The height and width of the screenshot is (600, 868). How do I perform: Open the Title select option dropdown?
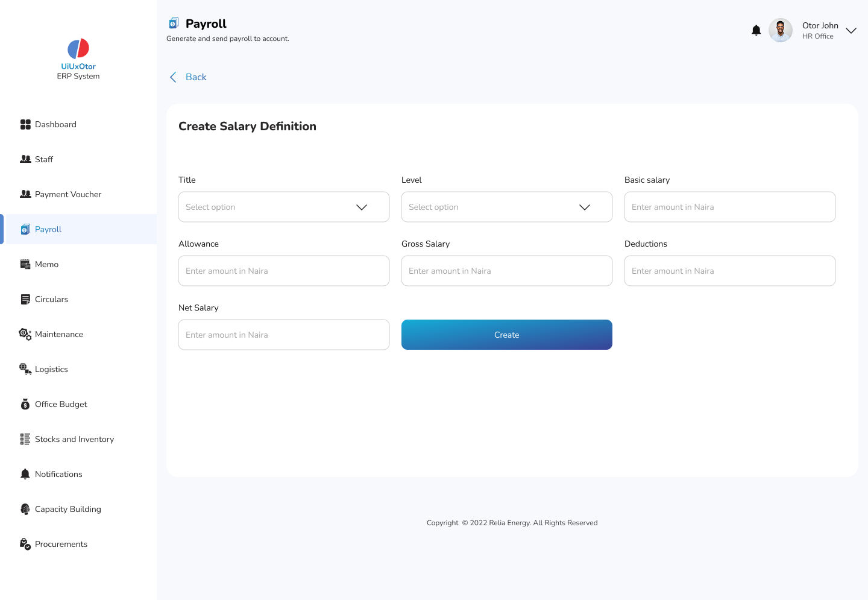tap(283, 207)
